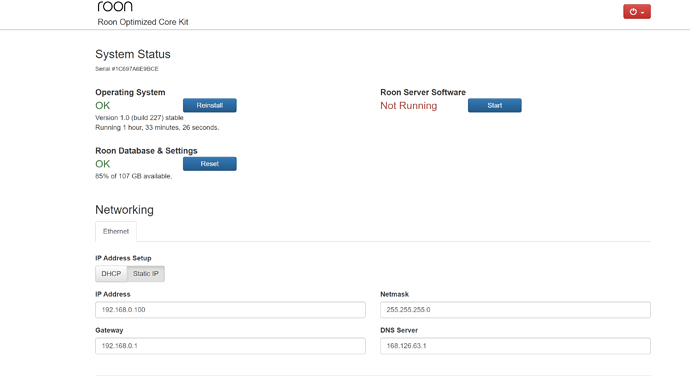Click the Database & Settings OK status
The height and width of the screenshot is (380, 690).
pos(103,164)
